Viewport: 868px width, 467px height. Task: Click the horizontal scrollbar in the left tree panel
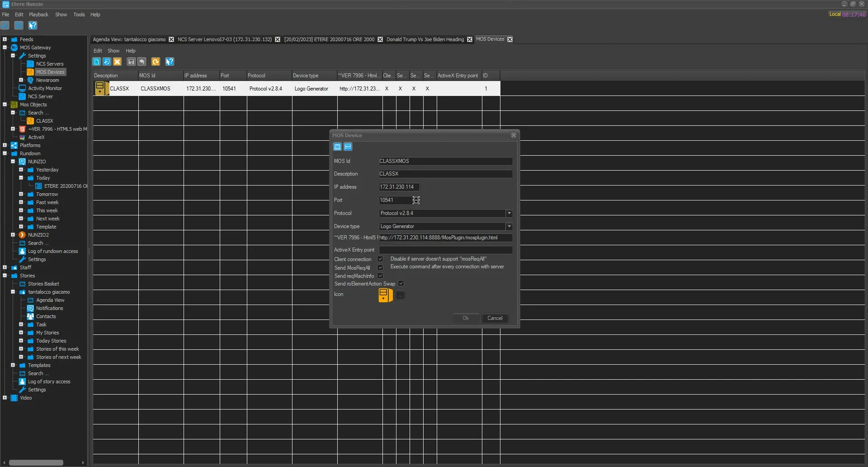coord(36,462)
